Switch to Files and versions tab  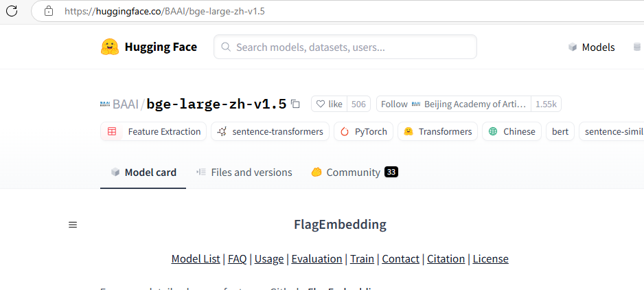pyautogui.click(x=244, y=172)
